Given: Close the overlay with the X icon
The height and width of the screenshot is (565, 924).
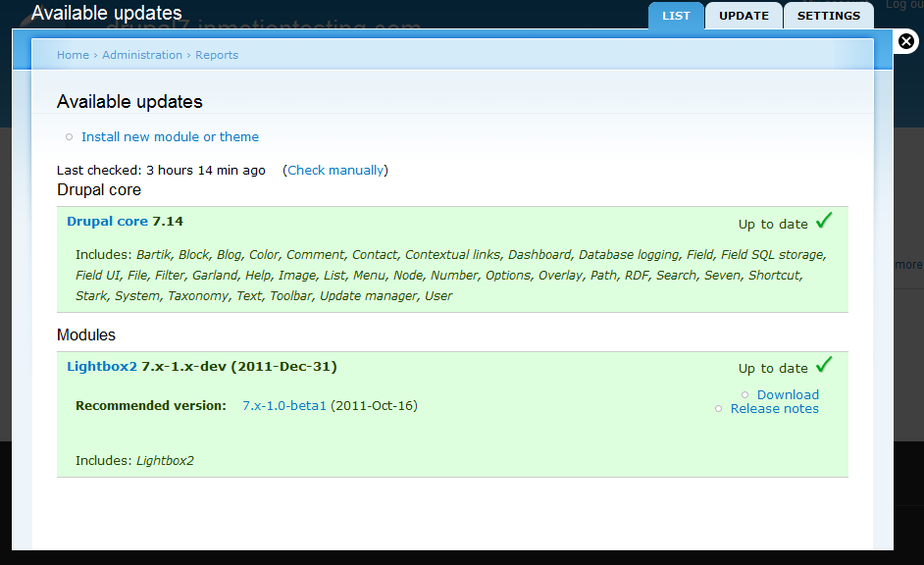Looking at the screenshot, I should click(905, 41).
